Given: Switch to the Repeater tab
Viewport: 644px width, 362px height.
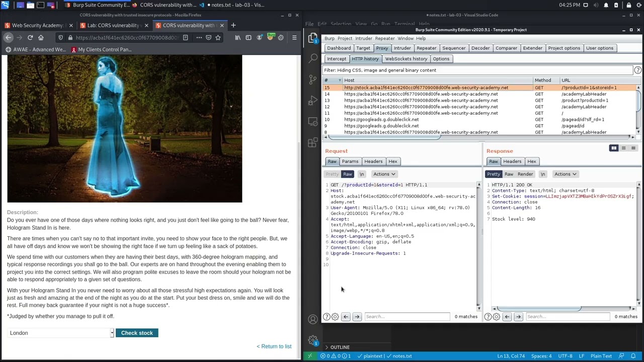Looking at the screenshot, I should tap(426, 48).
